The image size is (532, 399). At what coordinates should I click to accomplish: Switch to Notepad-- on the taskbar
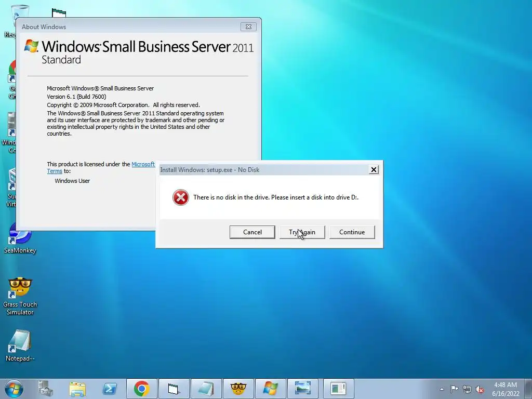(x=206, y=389)
